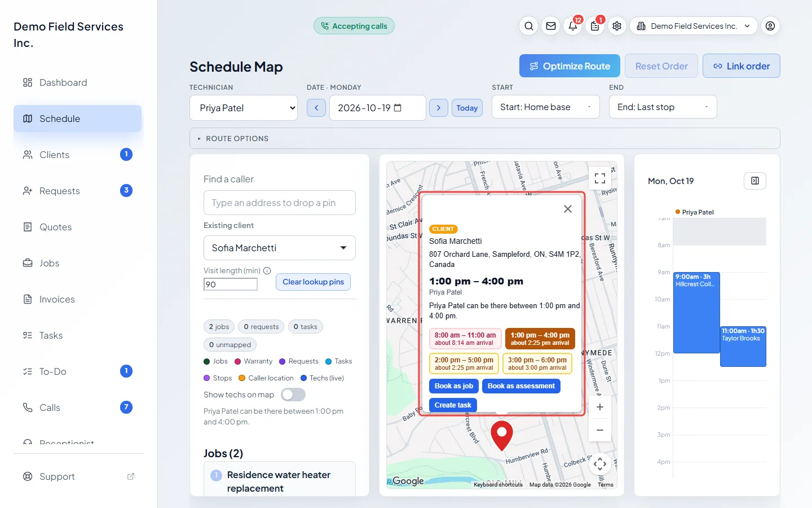
Task: Open Requests in the sidebar
Action: pyautogui.click(x=78, y=191)
